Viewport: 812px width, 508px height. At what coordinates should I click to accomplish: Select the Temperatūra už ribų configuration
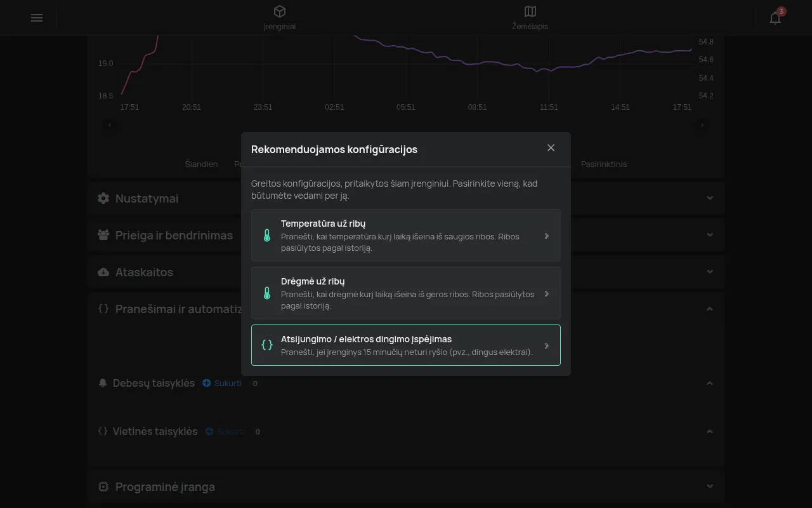[406, 236]
